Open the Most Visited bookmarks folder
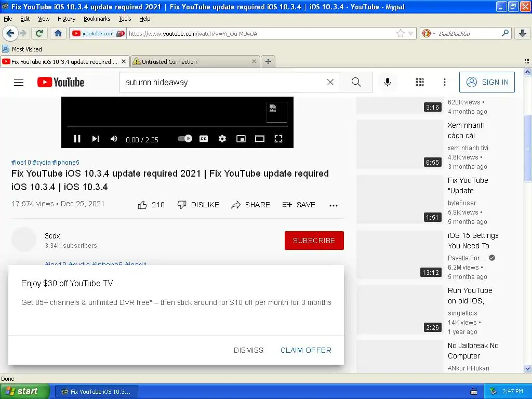532x399 pixels. click(x=22, y=49)
